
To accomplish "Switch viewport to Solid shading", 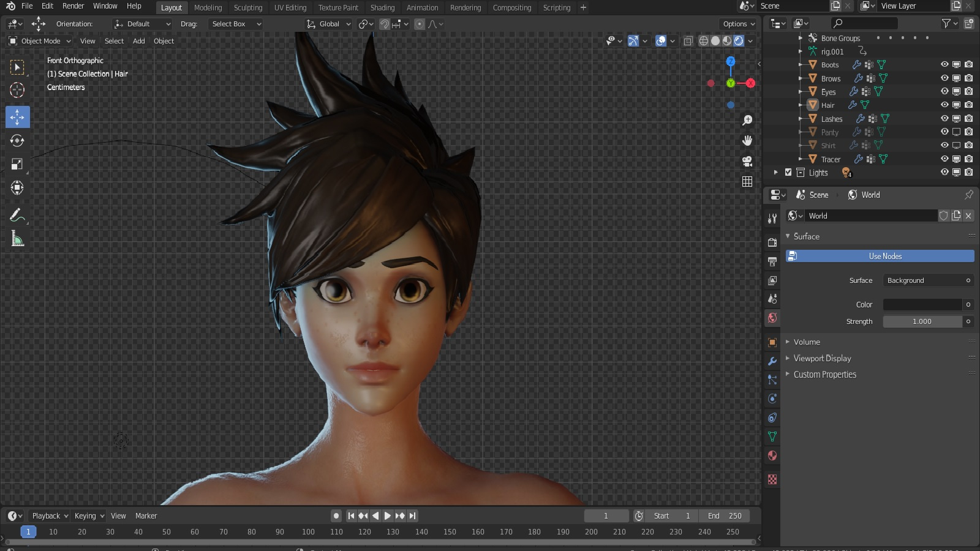I will tap(715, 41).
